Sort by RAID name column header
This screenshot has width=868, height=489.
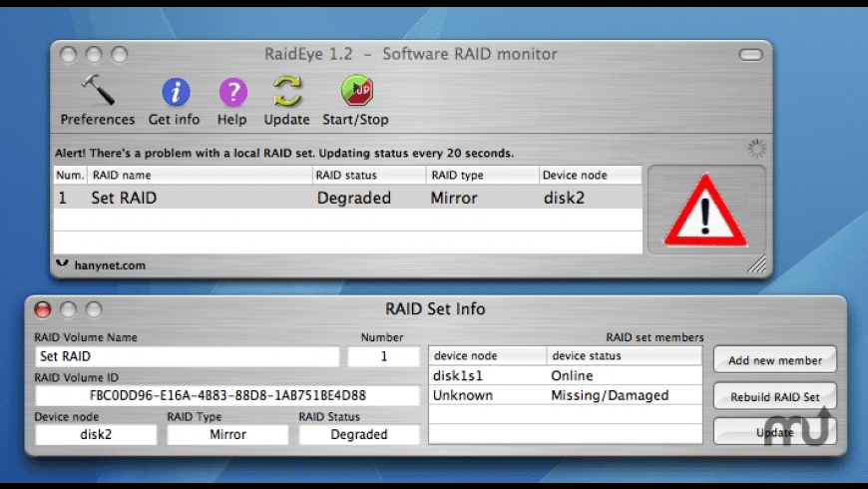click(x=199, y=176)
